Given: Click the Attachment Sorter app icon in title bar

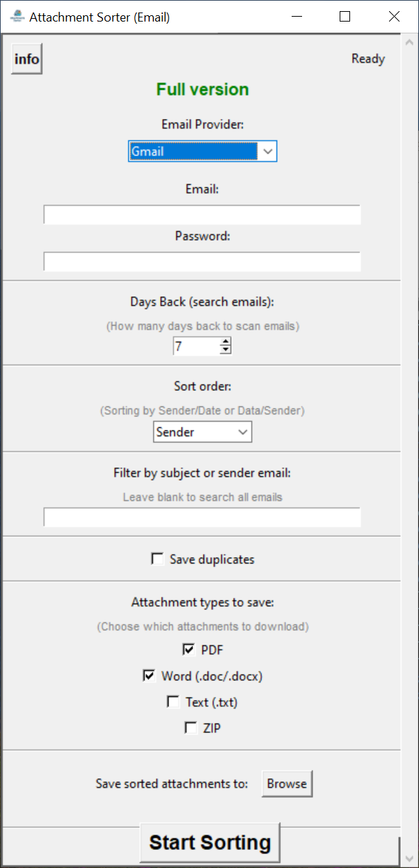Looking at the screenshot, I should coord(17,17).
